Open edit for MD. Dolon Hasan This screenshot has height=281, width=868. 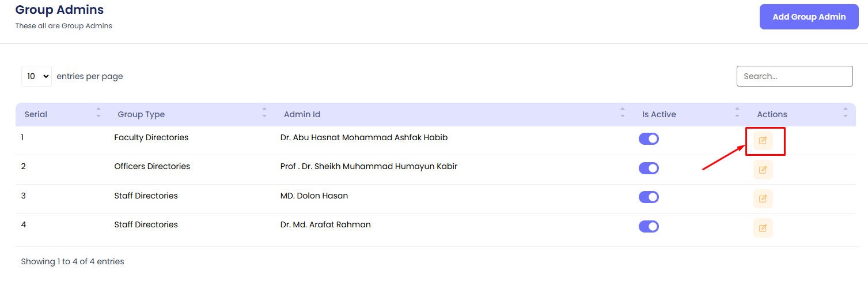tap(763, 198)
